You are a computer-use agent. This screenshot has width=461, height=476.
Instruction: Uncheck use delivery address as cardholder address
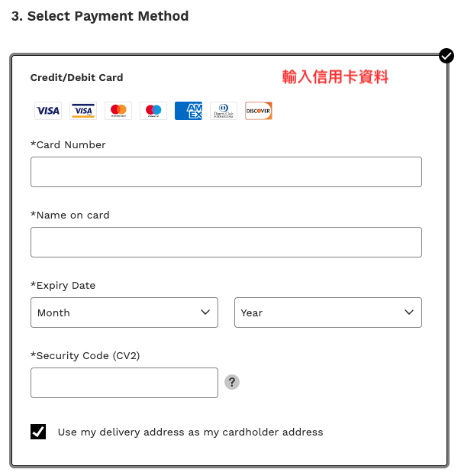coord(38,432)
